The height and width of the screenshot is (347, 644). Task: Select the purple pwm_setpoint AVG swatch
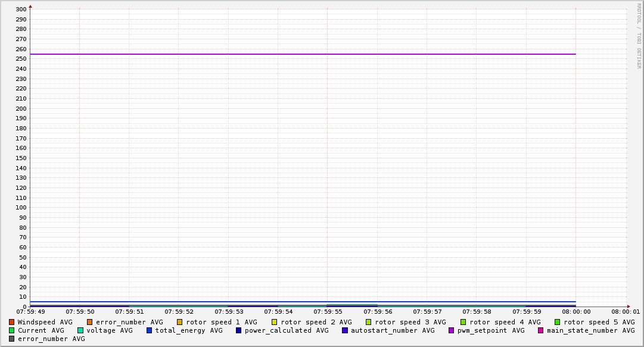point(452,330)
